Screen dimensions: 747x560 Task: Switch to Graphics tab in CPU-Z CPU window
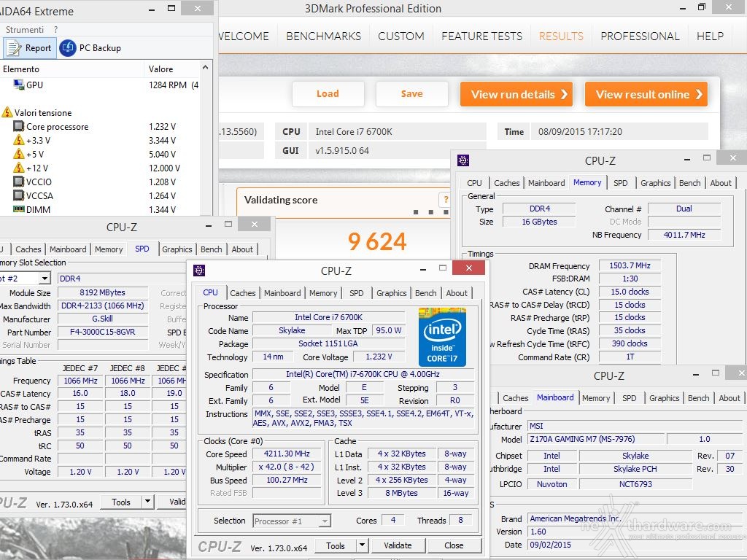[392, 293]
